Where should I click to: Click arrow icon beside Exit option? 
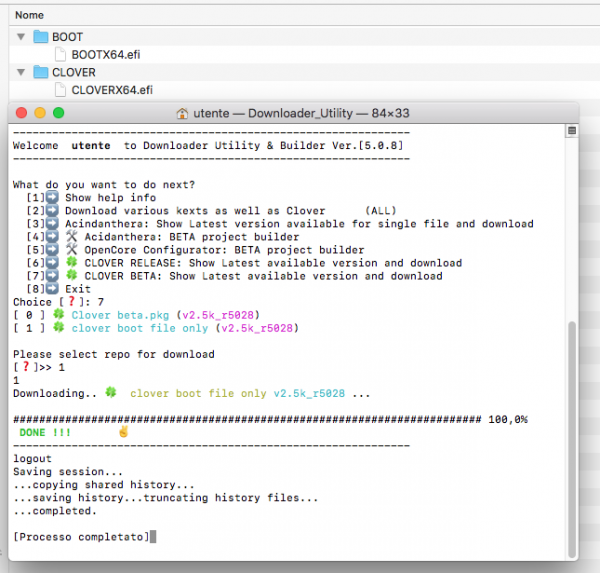coord(52,289)
